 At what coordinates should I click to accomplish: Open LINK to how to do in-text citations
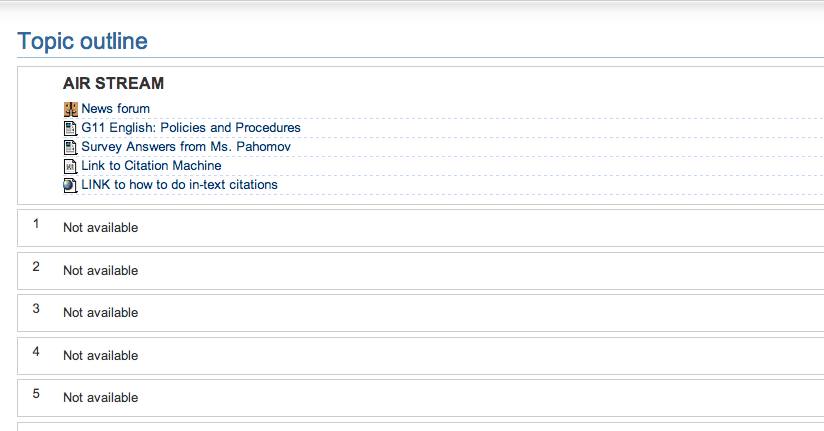[179, 185]
